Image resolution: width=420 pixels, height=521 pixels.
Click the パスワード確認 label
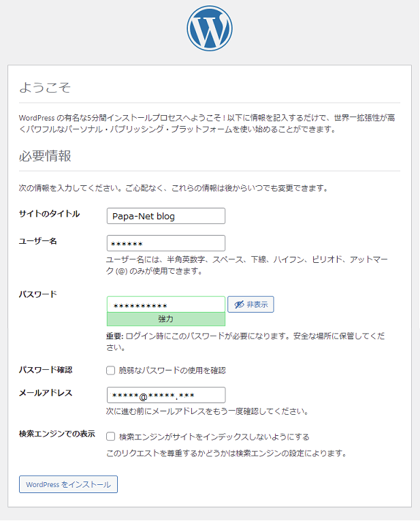click(46, 370)
